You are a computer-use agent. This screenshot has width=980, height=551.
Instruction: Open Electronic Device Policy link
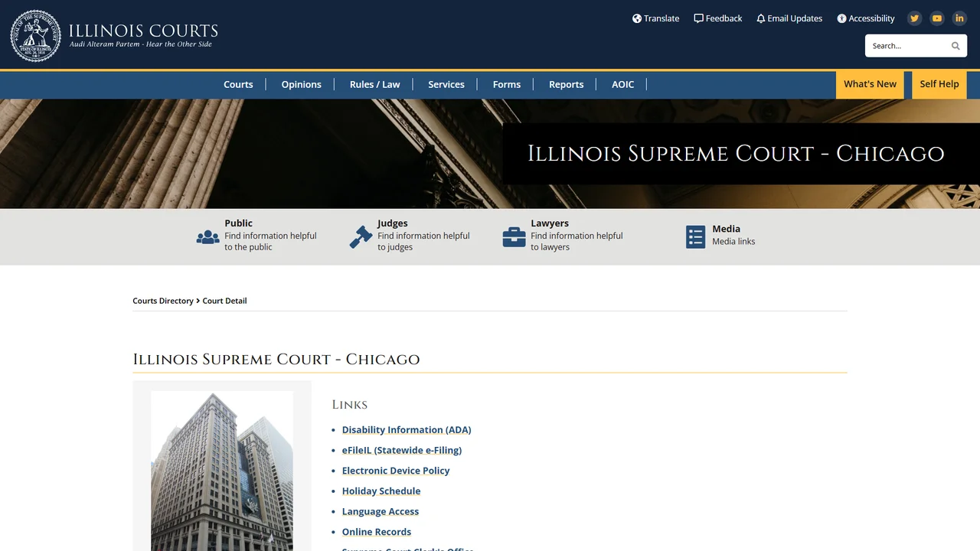(x=396, y=471)
